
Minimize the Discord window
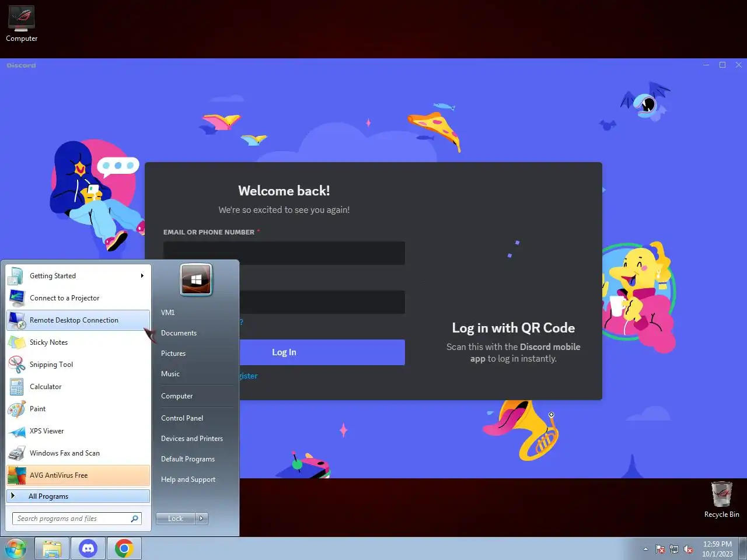(706, 65)
